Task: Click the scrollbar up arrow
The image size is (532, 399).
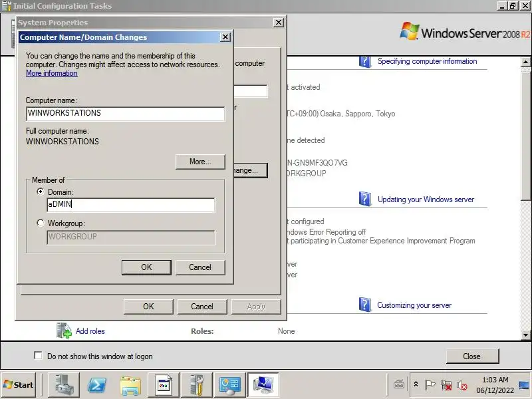Action: coord(525,62)
